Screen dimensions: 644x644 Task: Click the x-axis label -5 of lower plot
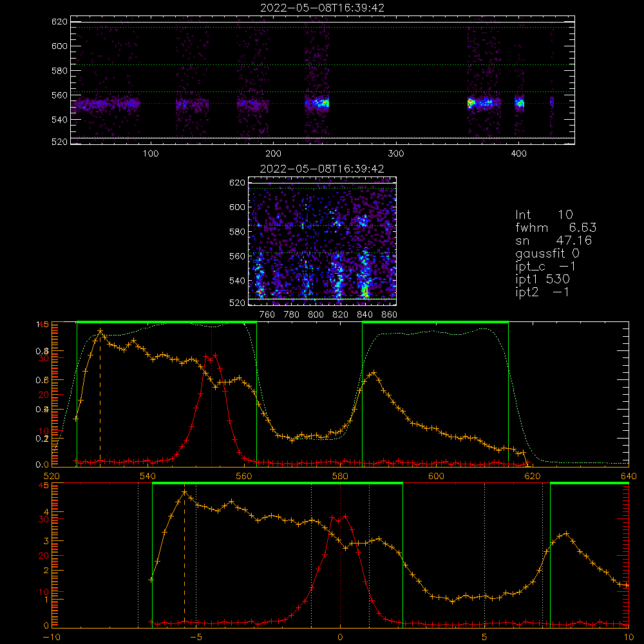coord(196,637)
